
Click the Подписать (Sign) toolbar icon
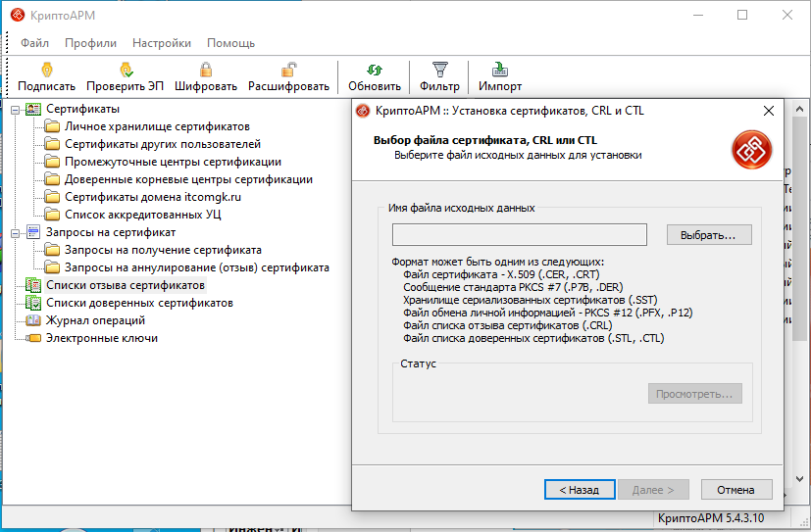tap(46, 70)
